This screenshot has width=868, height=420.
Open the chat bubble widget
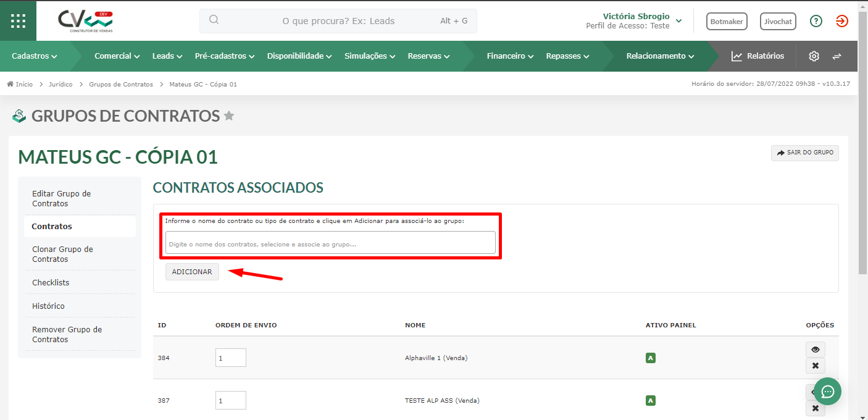pyautogui.click(x=827, y=391)
